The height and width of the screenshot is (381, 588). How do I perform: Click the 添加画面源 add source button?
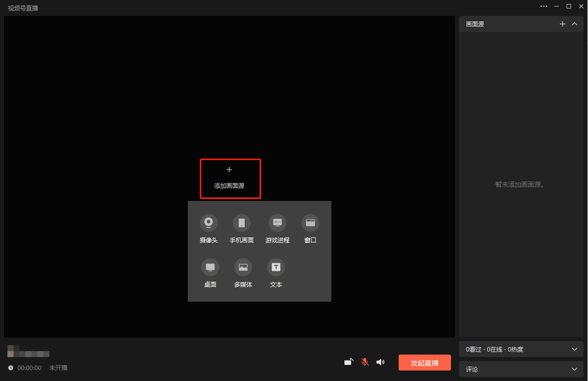tap(230, 179)
